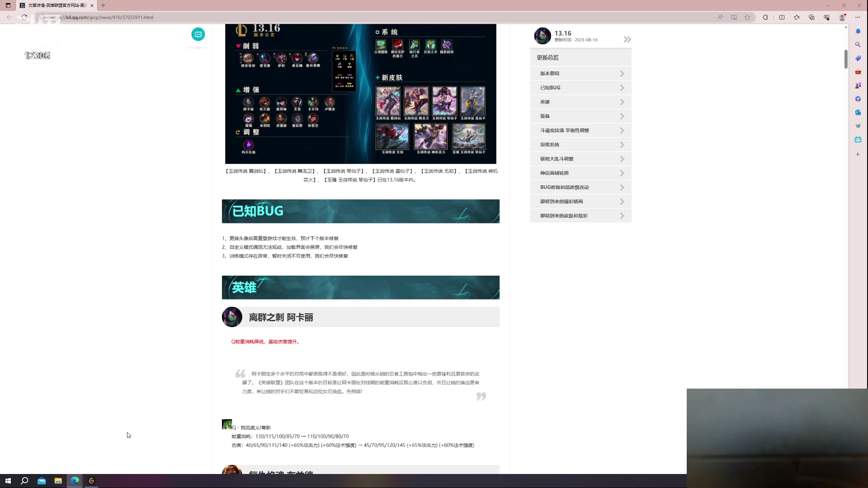This screenshot has height=488, width=868.
Task: Click the 已知BUG section banner
Action: pos(361,211)
